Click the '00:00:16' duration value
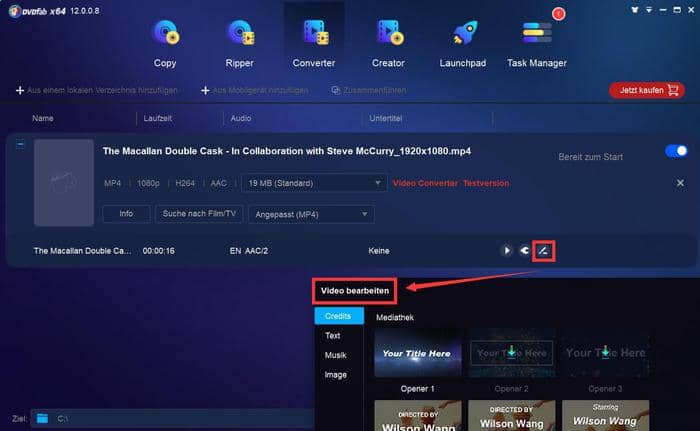 [x=158, y=251]
